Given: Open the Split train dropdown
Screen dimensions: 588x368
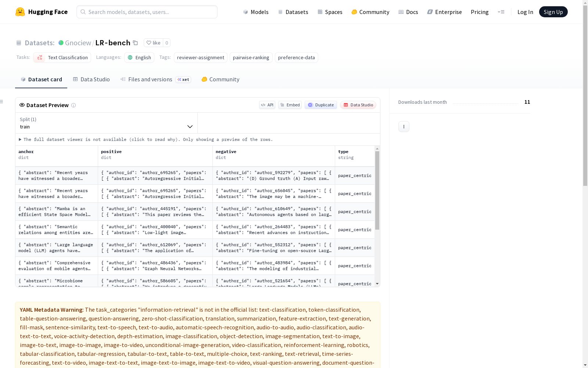Looking at the screenshot, I should (107, 123).
